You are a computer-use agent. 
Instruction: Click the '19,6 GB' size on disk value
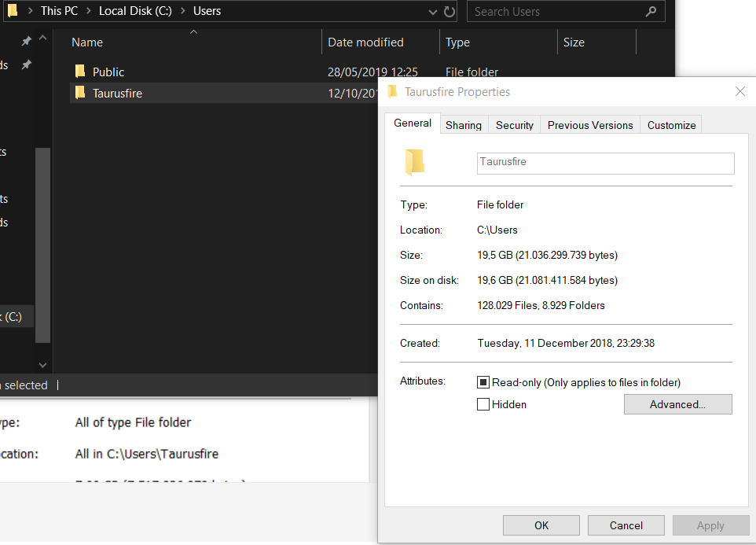click(547, 280)
